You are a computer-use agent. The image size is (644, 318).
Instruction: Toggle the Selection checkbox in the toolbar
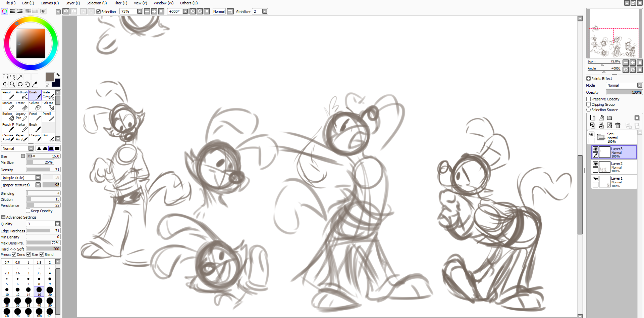pos(98,12)
